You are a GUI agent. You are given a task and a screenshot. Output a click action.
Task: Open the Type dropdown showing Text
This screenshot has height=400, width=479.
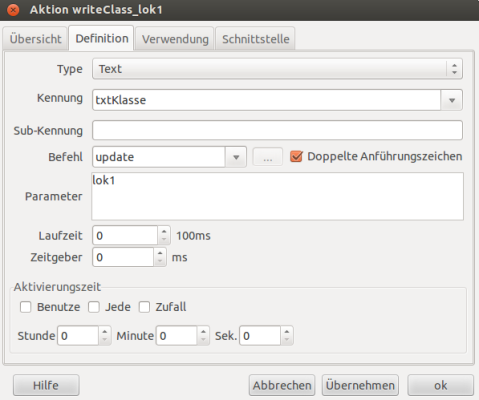(x=277, y=69)
